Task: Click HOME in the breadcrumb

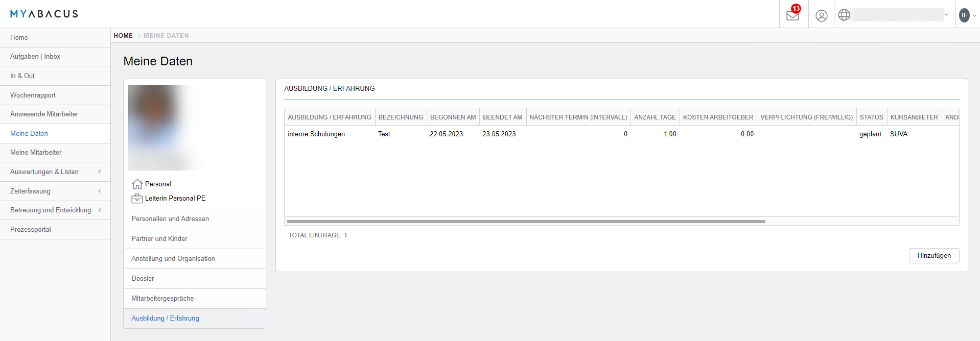Action: [x=123, y=36]
